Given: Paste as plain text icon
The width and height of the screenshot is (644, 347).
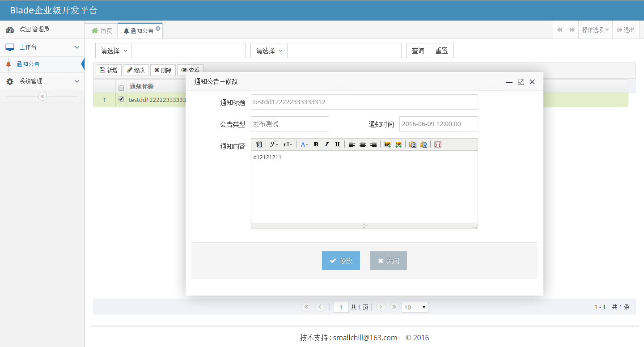Looking at the screenshot, I should point(413,144).
